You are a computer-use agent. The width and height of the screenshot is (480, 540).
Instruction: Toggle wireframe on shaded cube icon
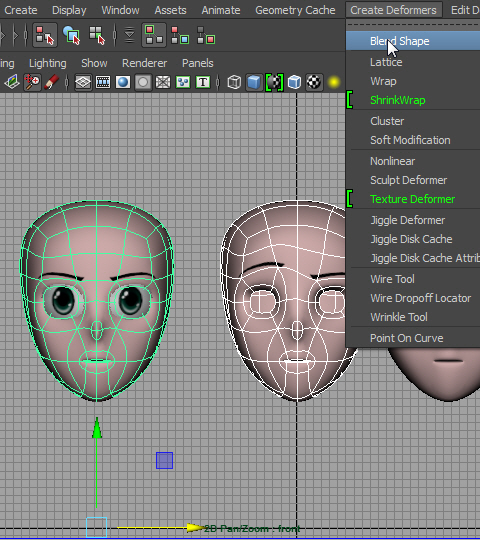coord(294,82)
